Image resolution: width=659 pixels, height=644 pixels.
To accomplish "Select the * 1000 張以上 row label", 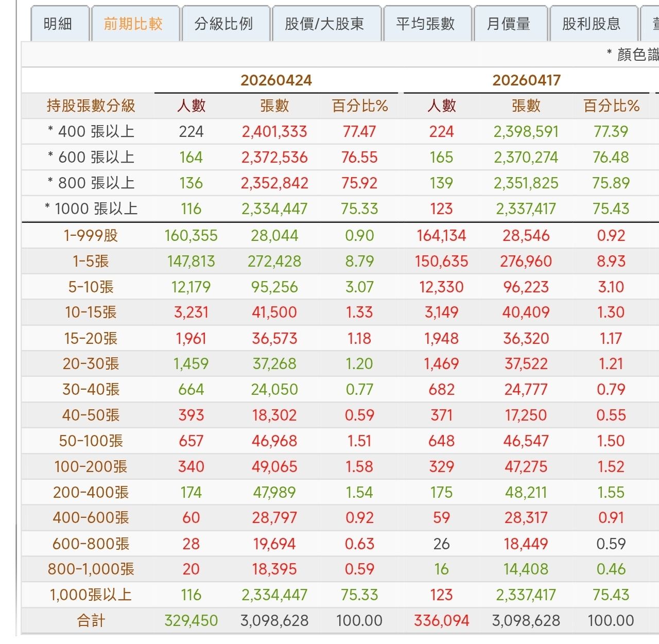I will coord(91,209).
